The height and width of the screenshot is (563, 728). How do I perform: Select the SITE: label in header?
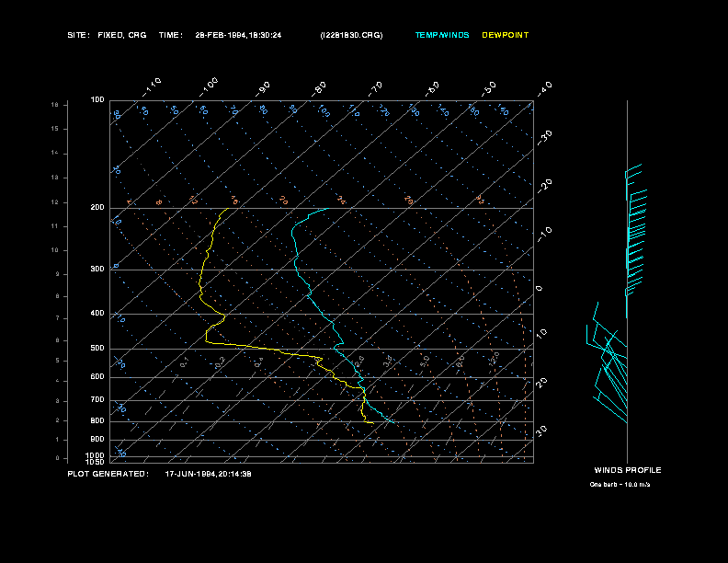click(x=78, y=35)
